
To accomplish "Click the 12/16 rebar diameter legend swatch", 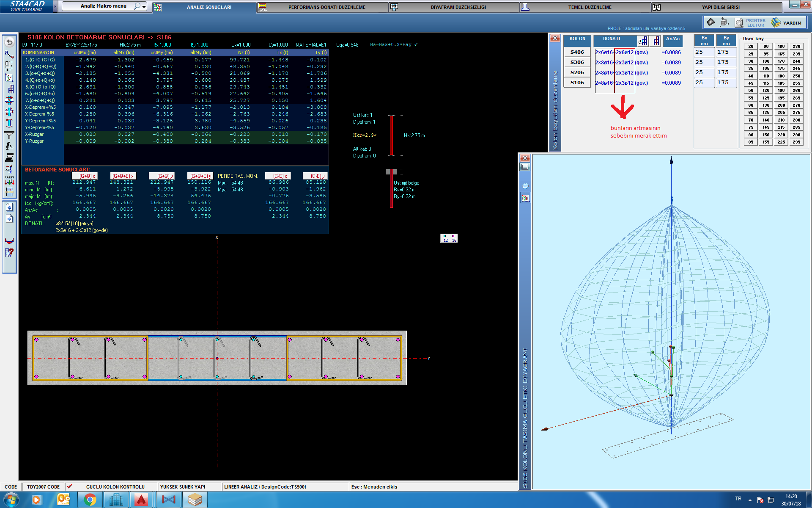I will 449,238.
